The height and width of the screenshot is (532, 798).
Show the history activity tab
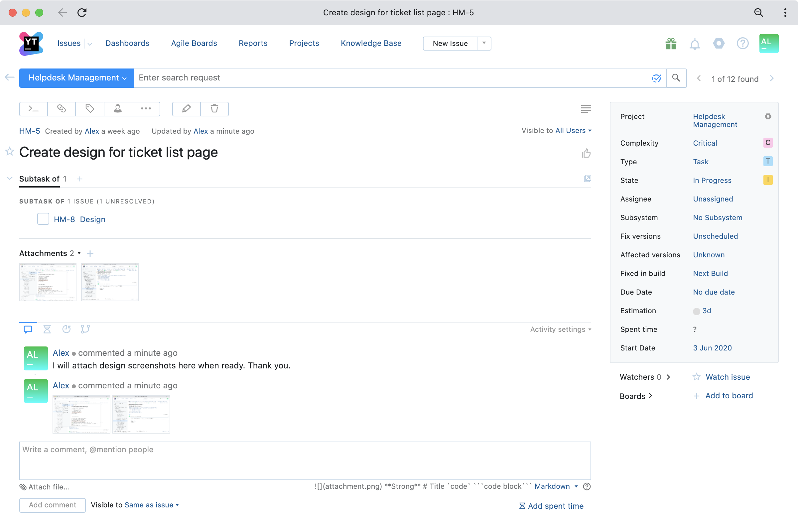click(x=66, y=330)
